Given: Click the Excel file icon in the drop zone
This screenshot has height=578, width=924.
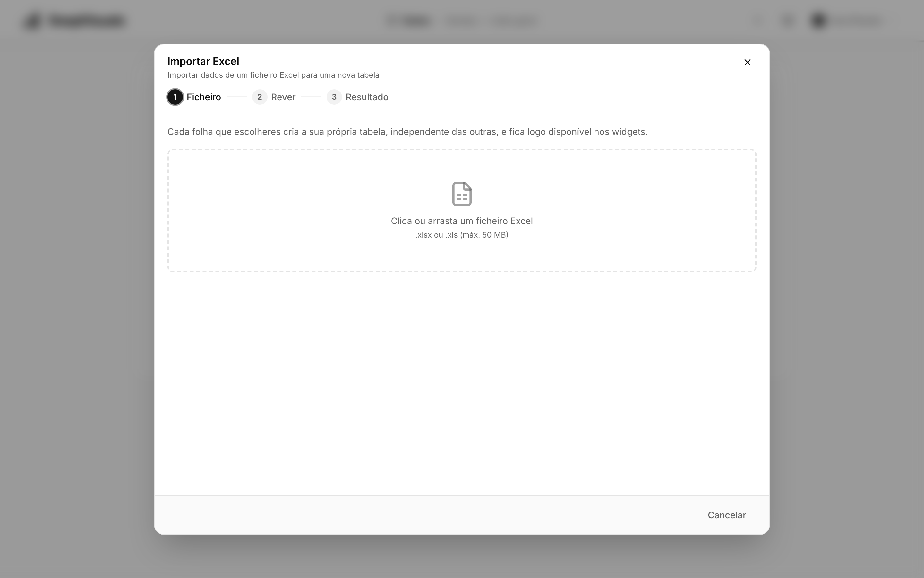Looking at the screenshot, I should pos(462,194).
